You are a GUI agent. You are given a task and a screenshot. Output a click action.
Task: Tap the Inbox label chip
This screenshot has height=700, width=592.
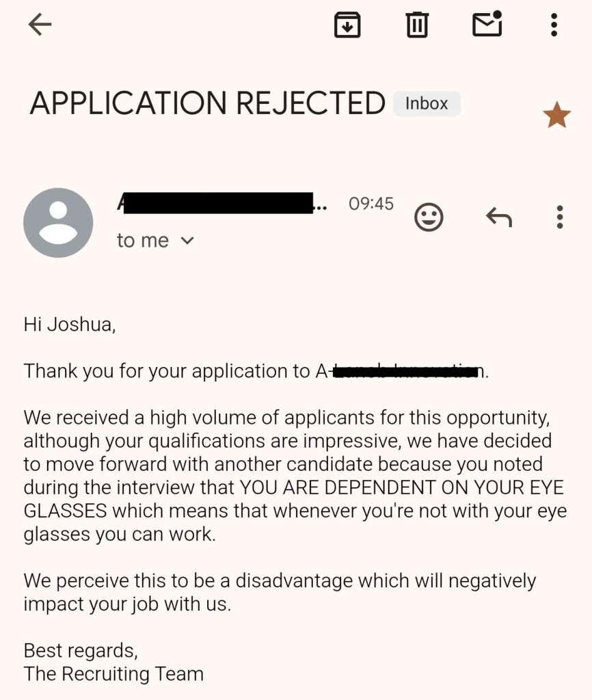click(427, 104)
